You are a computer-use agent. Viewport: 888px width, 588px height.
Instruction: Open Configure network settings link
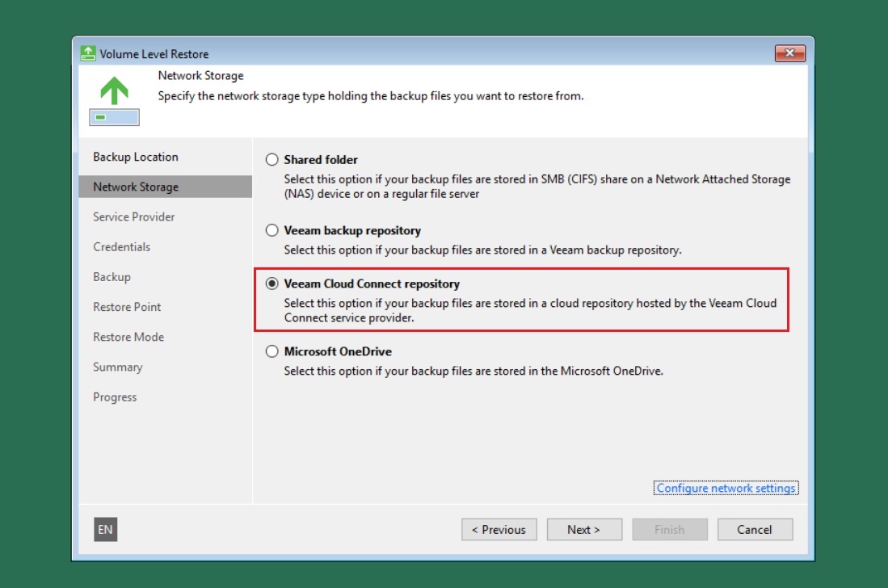tap(726, 488)
